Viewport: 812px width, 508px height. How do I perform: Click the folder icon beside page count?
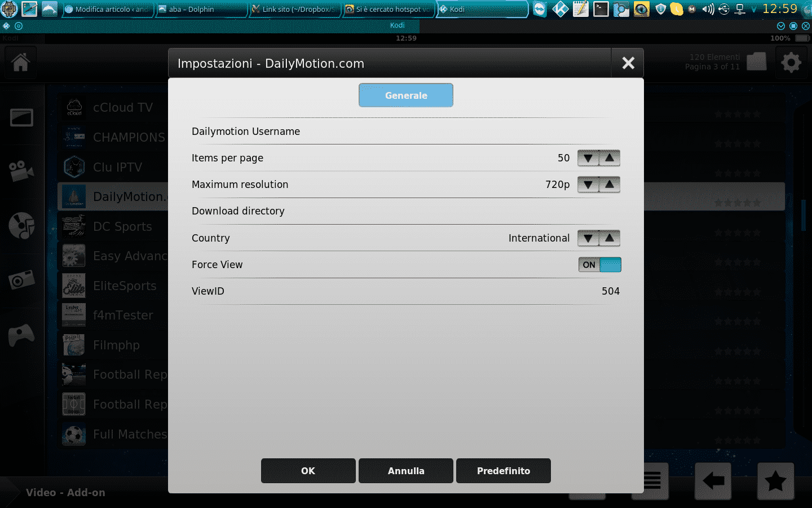756,62
